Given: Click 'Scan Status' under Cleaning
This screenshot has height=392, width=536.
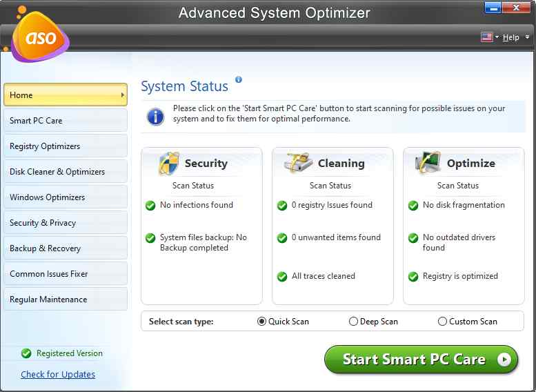Looking at the screenshot, I should [330, 186].
